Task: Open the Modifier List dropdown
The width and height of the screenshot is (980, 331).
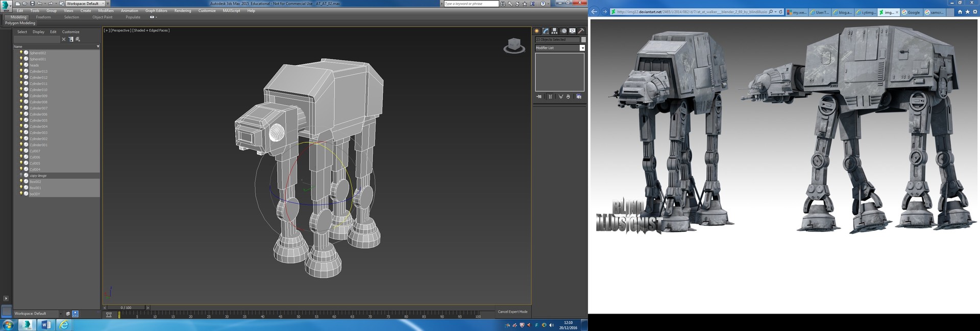Action: point(582,48)
